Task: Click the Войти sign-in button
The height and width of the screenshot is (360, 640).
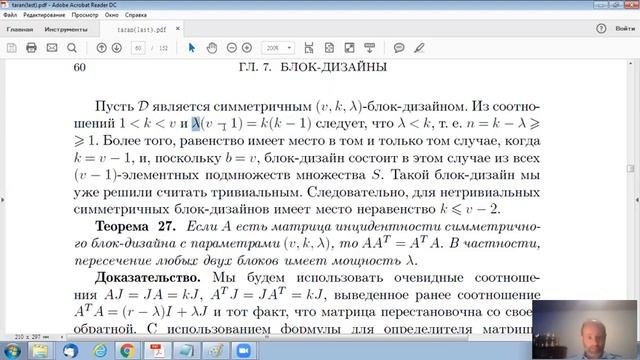Action: click(x=625, y=29)
